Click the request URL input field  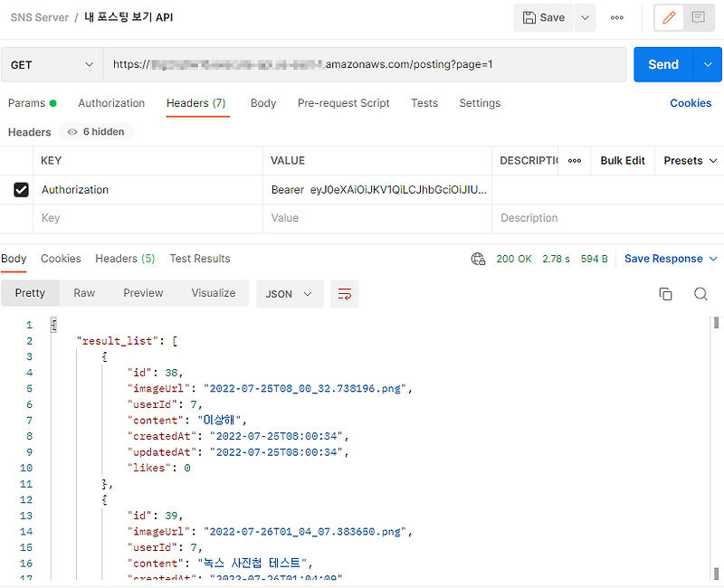(362, 64)
